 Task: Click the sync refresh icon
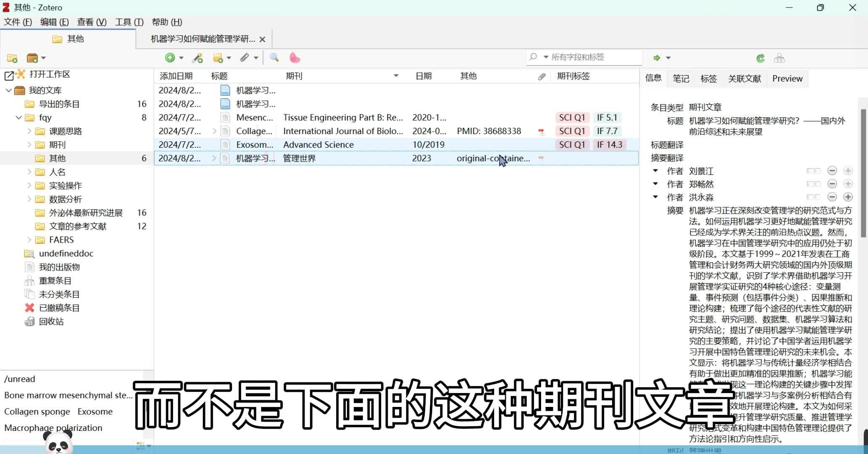pos(760,58)
